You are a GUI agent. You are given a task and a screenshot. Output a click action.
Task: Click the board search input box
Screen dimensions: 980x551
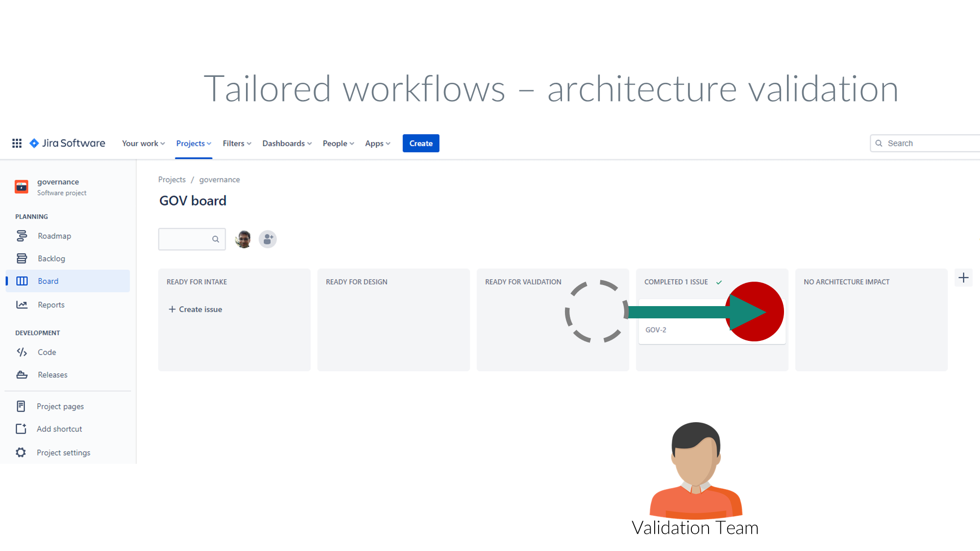click(x=186, y=239)
